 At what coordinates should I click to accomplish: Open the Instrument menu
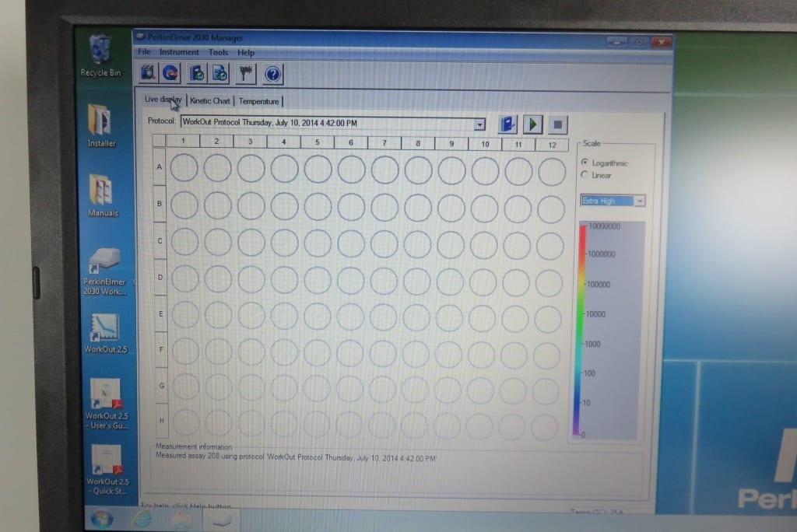(x=179, y=52)
